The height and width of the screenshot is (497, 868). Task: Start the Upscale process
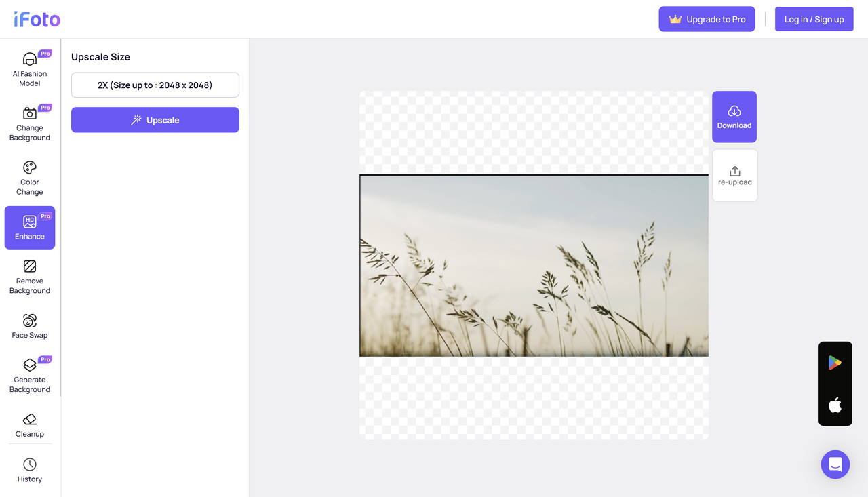155,119
